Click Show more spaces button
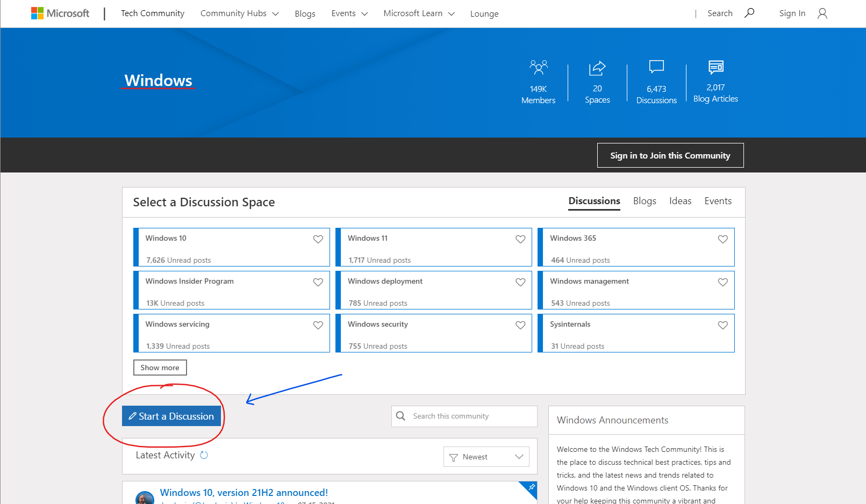Viewport: 866px width, 504px height. (160, 368)
